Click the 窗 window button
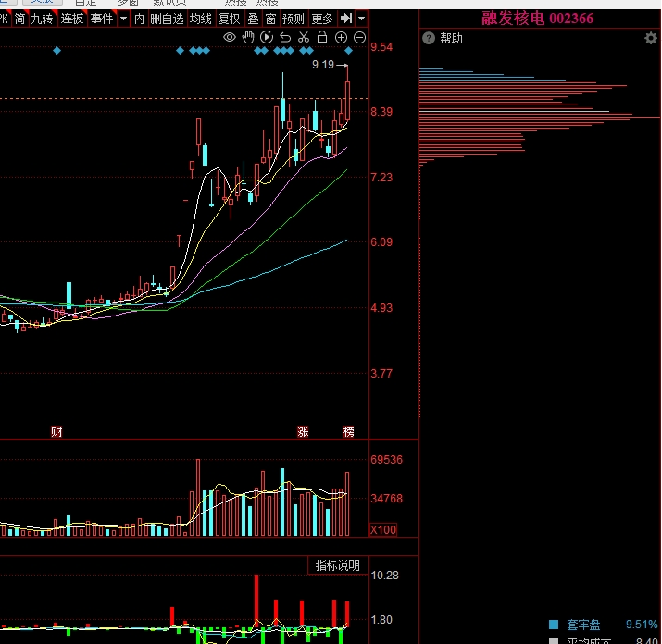Image resolution: width=662 pixels, height=644 pixels. [x=270, y=19]
